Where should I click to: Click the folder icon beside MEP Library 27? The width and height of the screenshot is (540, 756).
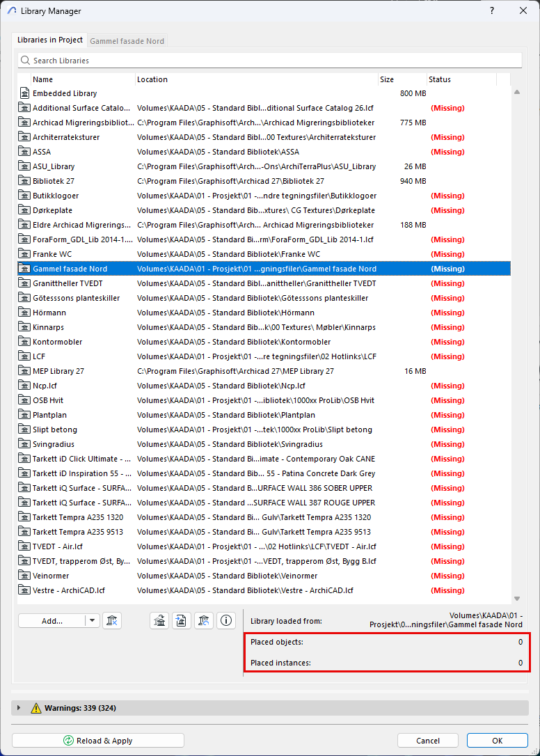pyautogui.click(x=24, y=371)
